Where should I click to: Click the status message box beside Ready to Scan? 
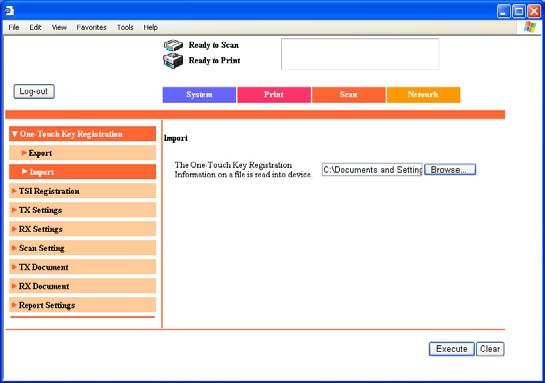360,54
